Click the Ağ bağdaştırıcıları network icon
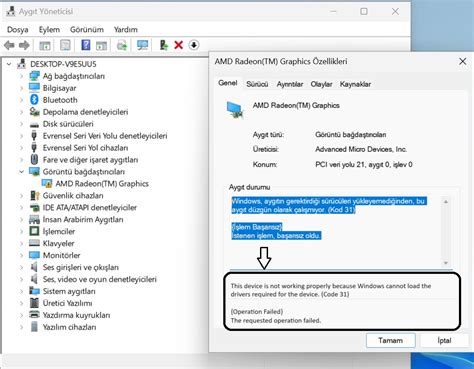 pos(34,76)
